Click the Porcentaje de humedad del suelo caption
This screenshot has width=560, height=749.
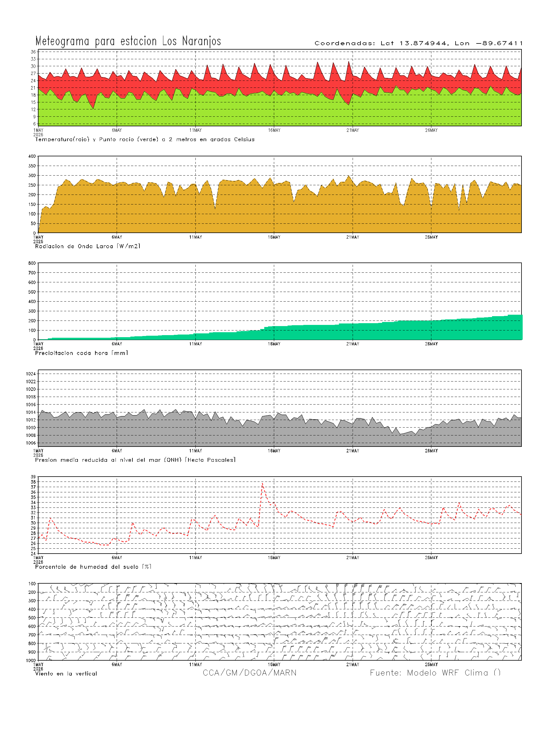tap(93, 567)
